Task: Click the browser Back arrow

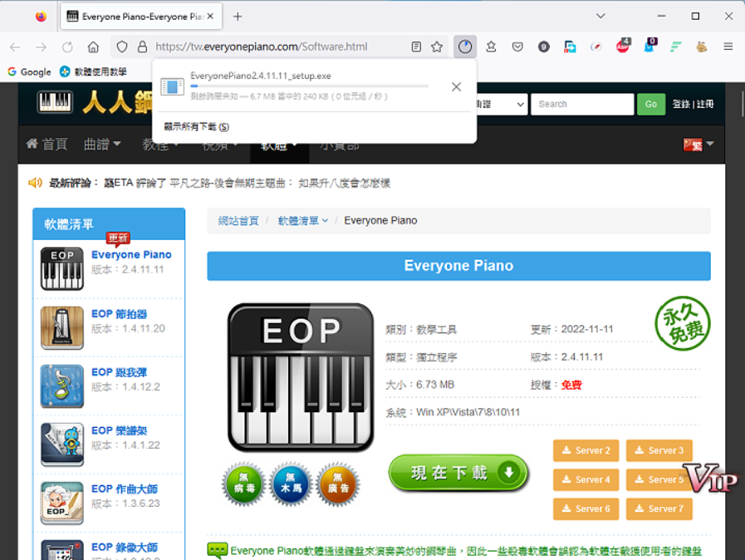Action: coord(15,47)
